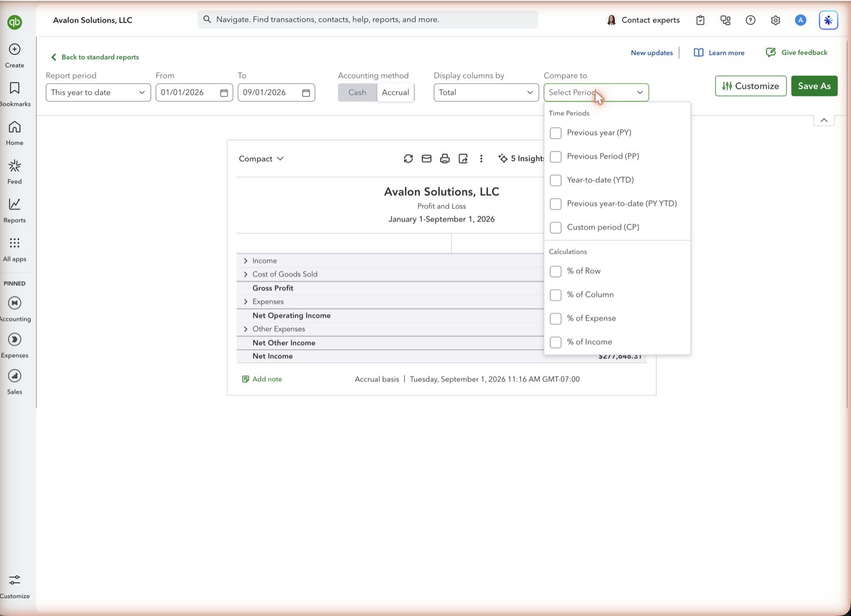The image size is (851, 616).
Task: Click the Net Income row label
Action: pyautogui.click(x=272, y=356)
